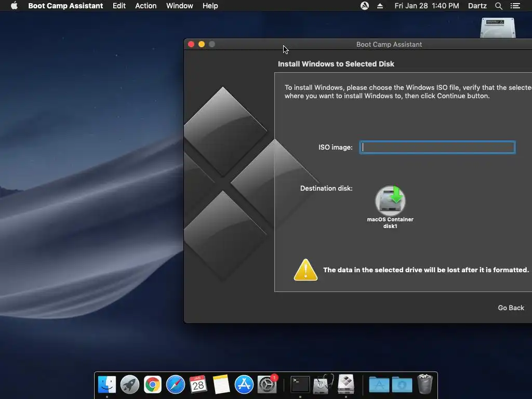Open the Apple menu
The width and height of the screenshot is (532, 399).
14,6
